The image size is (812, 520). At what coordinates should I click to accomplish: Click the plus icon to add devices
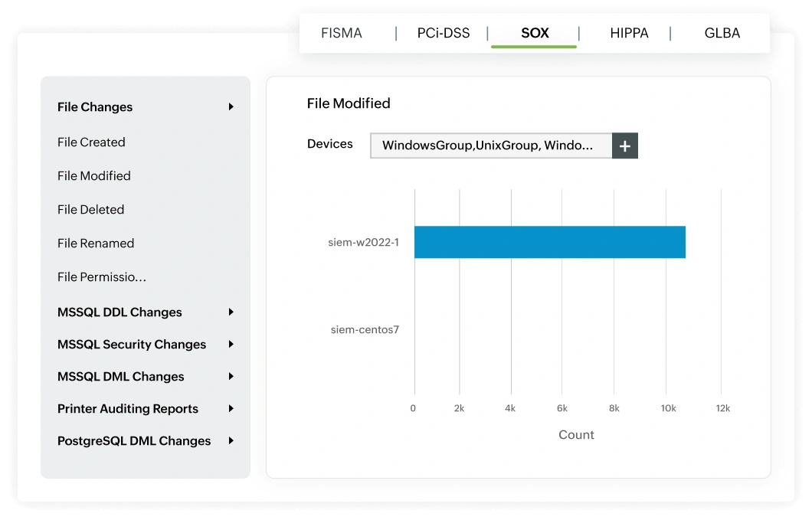pyautogui.click(x=624, y=146)
